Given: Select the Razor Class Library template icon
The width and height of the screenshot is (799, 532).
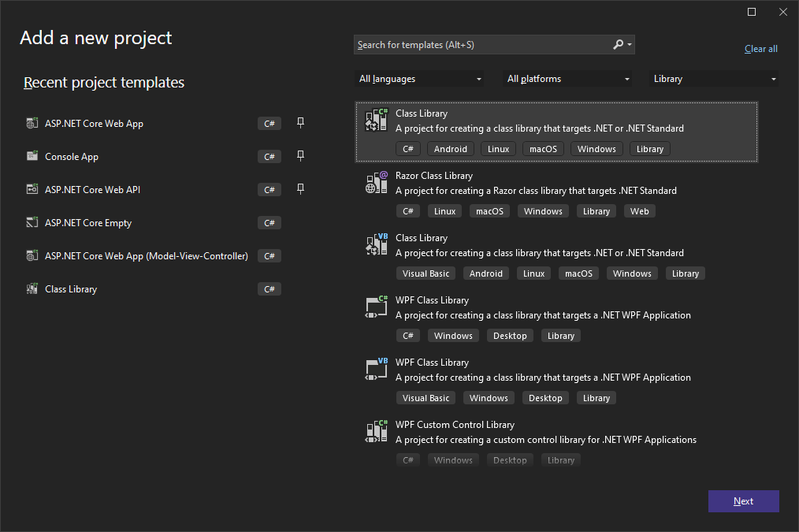Looking at the screenshot, I should coord(377,182).
